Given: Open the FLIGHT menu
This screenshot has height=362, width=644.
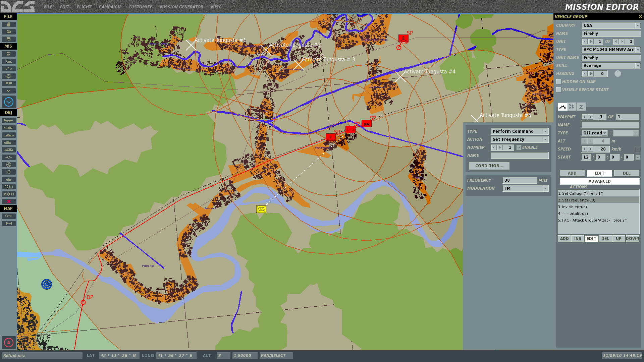Looking at the screenshot, I should 84,7.
